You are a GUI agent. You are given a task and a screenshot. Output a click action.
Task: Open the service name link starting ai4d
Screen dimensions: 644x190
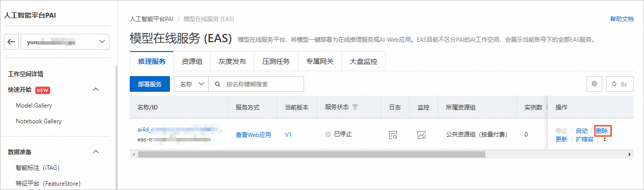coord(179,130)
